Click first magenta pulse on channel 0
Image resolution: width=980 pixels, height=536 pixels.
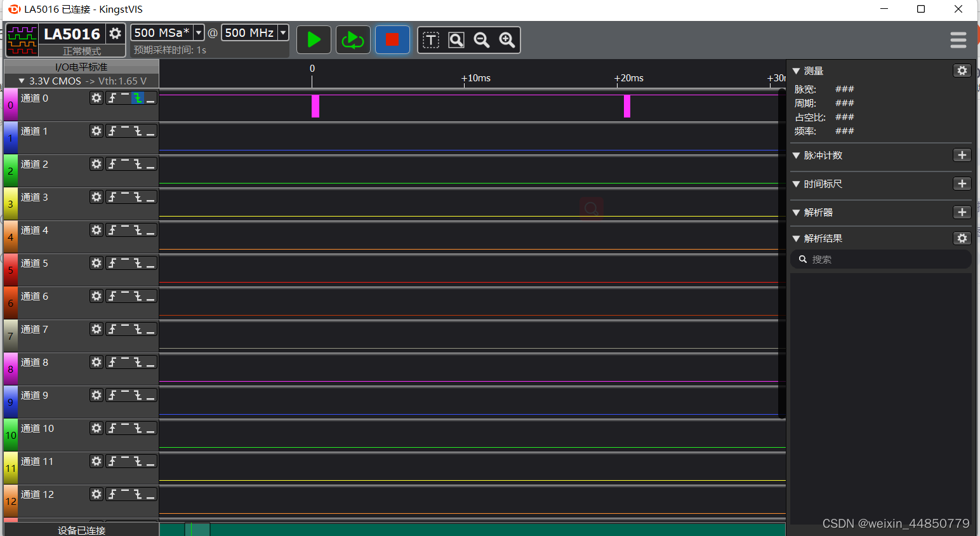pyautogui.click(x=315, y=106)
